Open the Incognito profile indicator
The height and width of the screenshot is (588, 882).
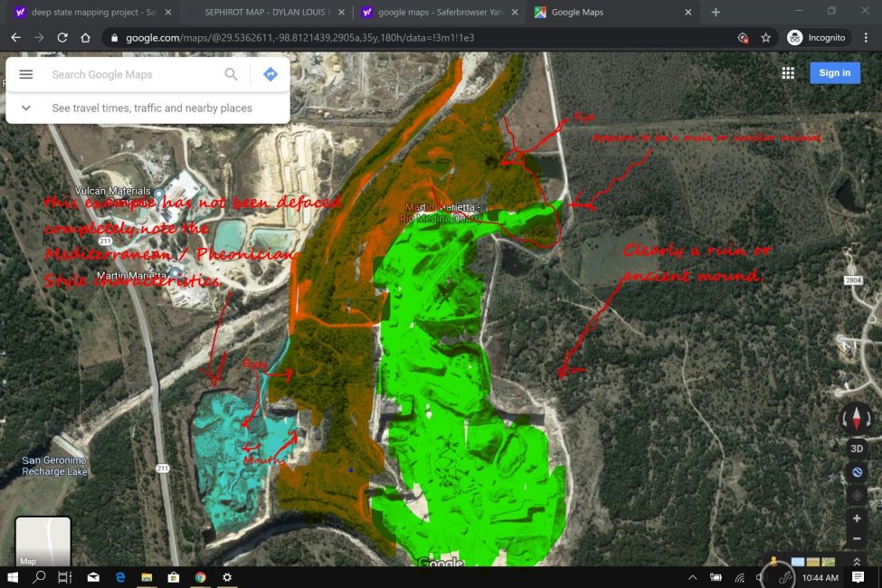(x=817, y=38)
